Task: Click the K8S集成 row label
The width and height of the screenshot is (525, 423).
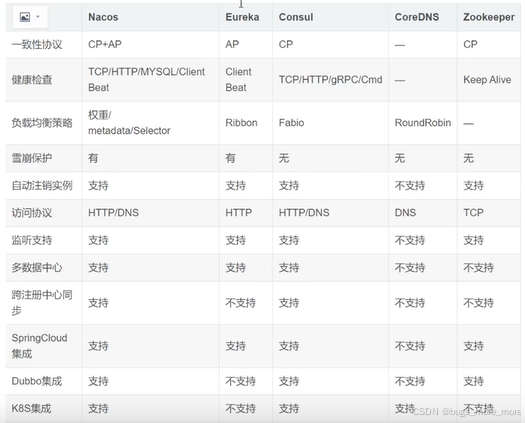Action: pos(31,409)
